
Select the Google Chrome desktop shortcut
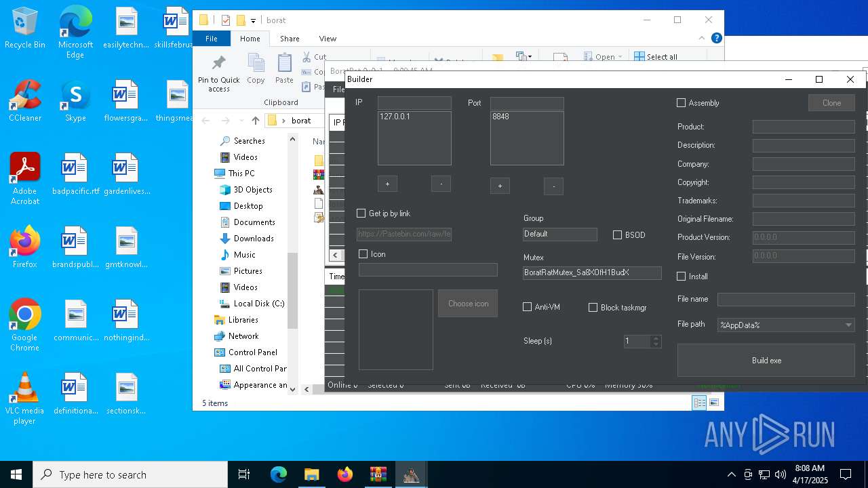point(25,325)
